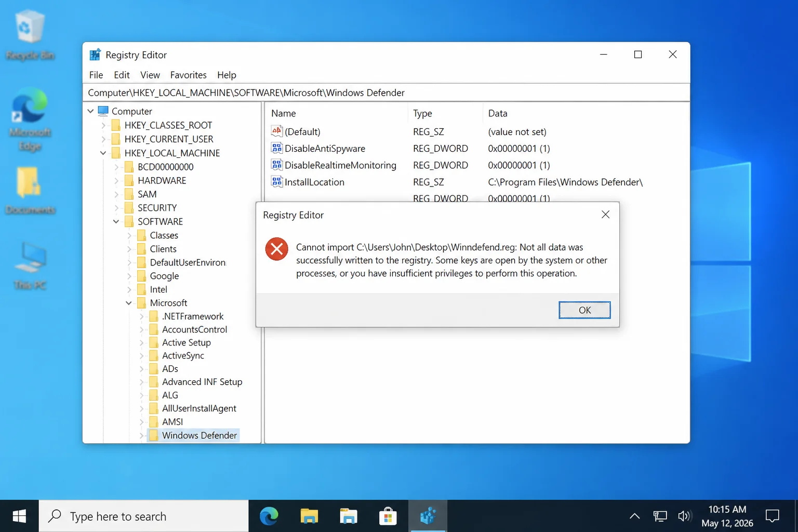Select the AccountsControl key

tap(194, 329)
